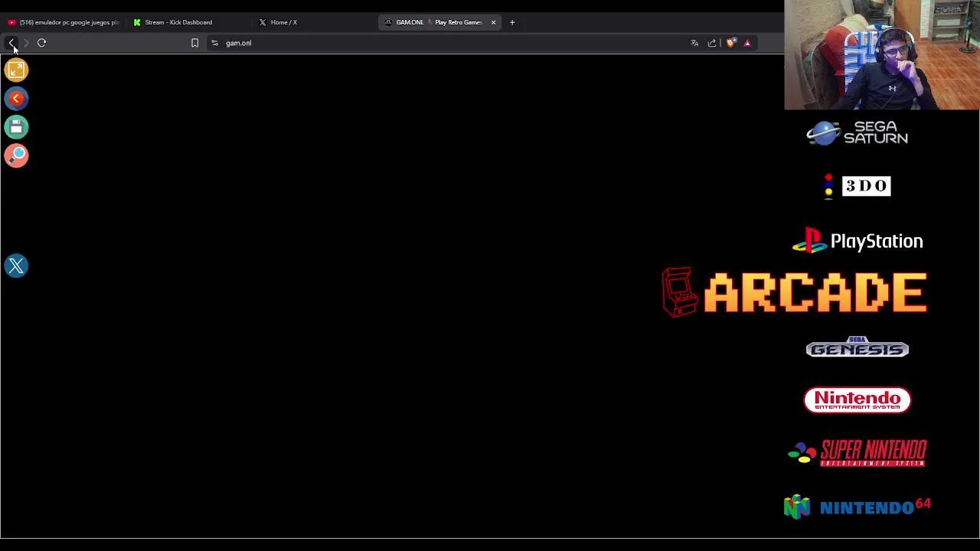The width and height of the screenshot is (980, 551).
Task: Switch to the YouTube emulador pc tab
Action: [63, 22]
